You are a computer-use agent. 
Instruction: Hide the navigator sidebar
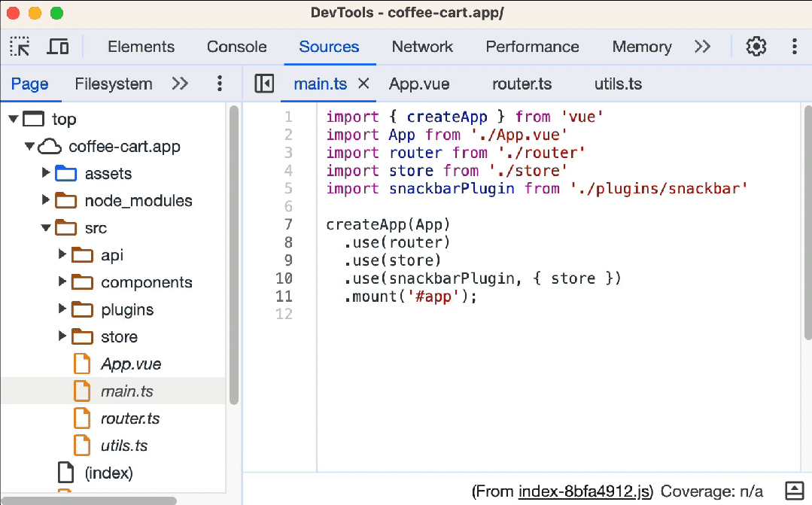pyautogui.click(x=264, y=84)
